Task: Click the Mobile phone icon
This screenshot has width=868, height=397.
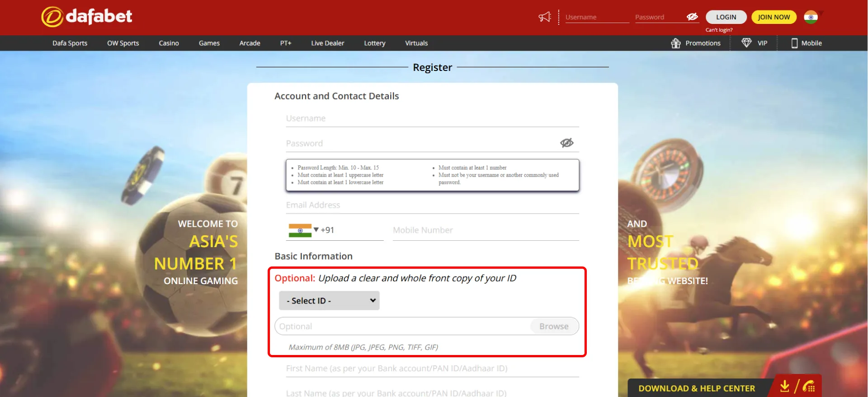Action: (x=794, y=43)
